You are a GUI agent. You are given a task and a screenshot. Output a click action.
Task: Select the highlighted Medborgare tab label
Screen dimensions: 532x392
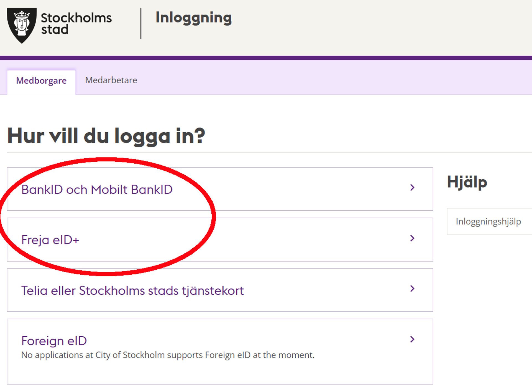tap(42, 81)
